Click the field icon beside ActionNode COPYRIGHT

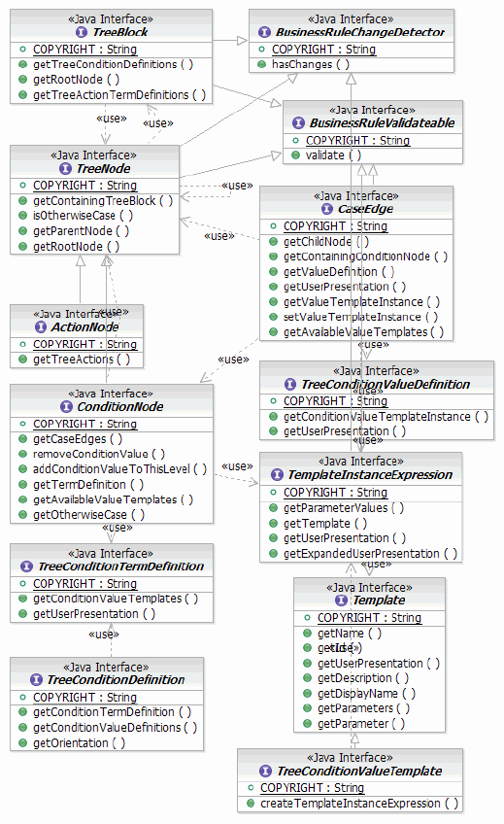[22, 345]
